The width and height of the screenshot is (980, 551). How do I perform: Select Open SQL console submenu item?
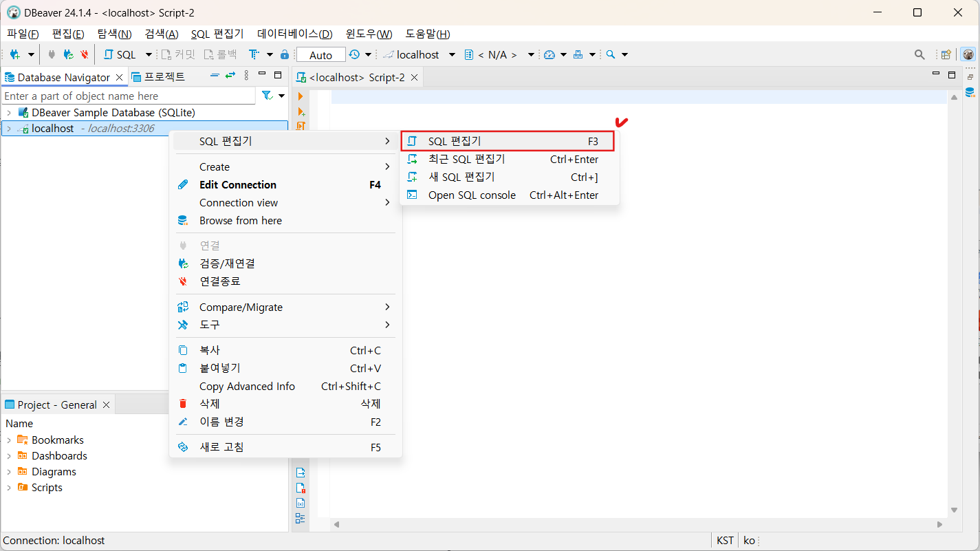[x=510, y=195]
